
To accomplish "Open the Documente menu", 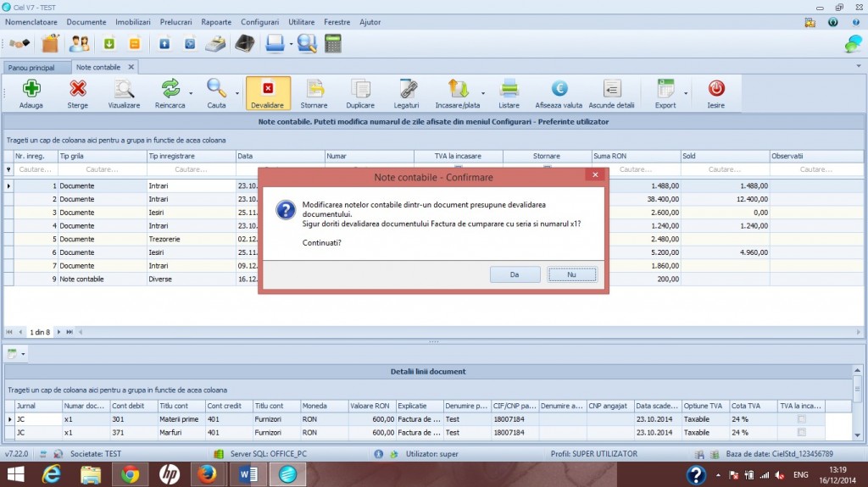I will (86, 22).
